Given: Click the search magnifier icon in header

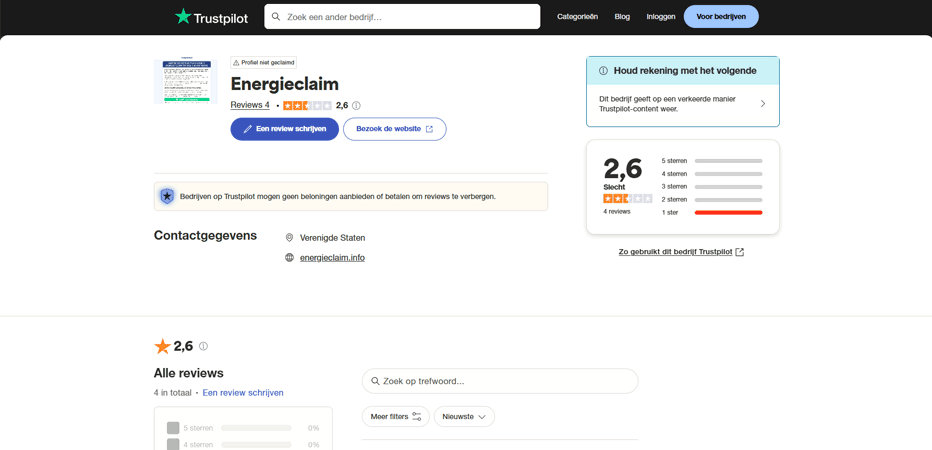Looking at the screenshot, I should click(276, 17).
